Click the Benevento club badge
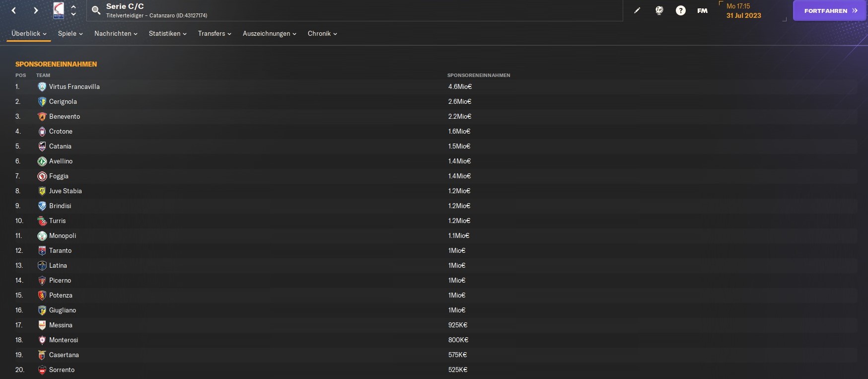868x379 pixels. tap(42, 116)
